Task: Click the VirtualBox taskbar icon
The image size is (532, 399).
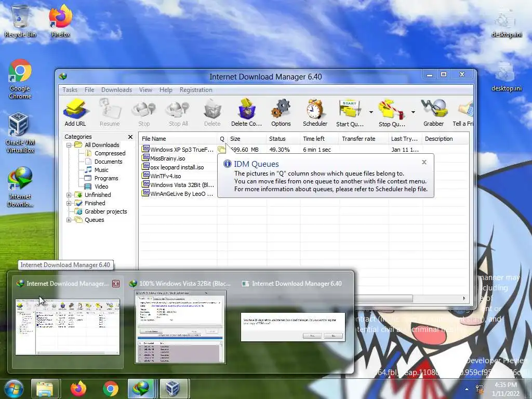Action: pyautogui.click(x=173, y=389)
